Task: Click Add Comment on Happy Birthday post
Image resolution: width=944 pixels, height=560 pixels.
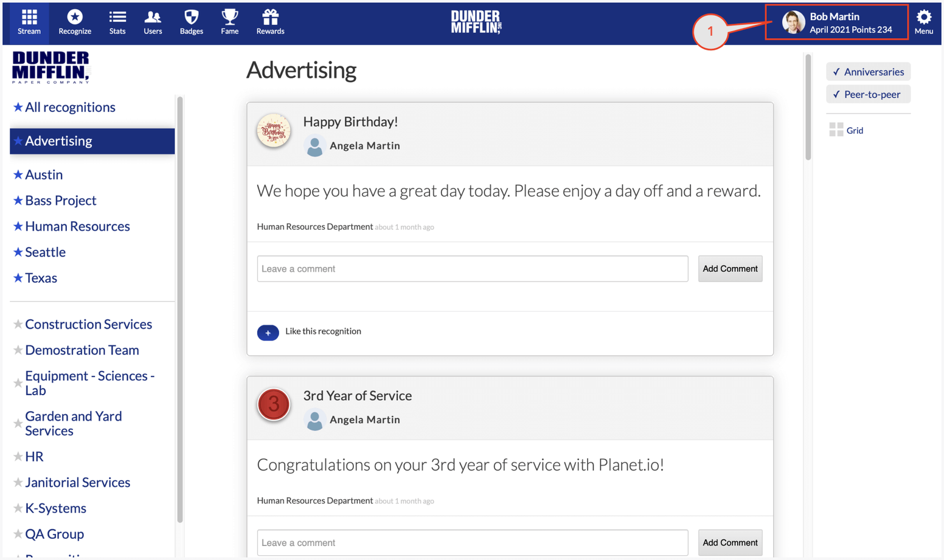Action: point(730,269)
